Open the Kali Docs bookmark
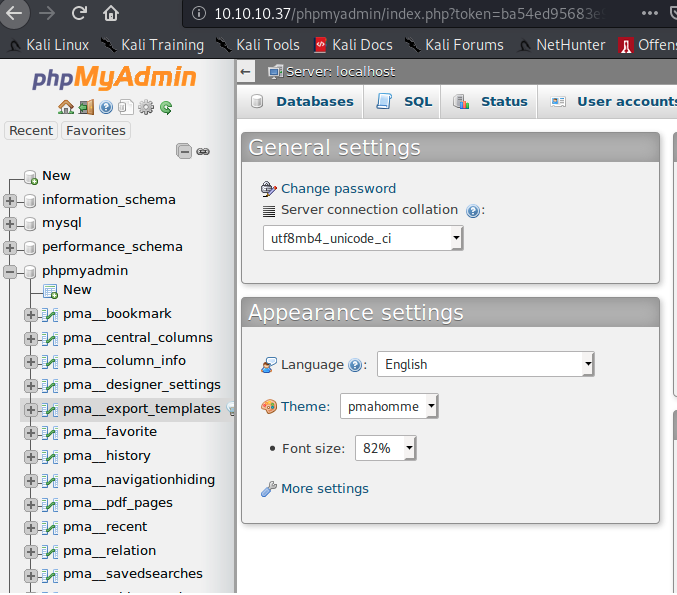This screenshot has width=677, height=595. pyautogui.click(x=354, y=44)
